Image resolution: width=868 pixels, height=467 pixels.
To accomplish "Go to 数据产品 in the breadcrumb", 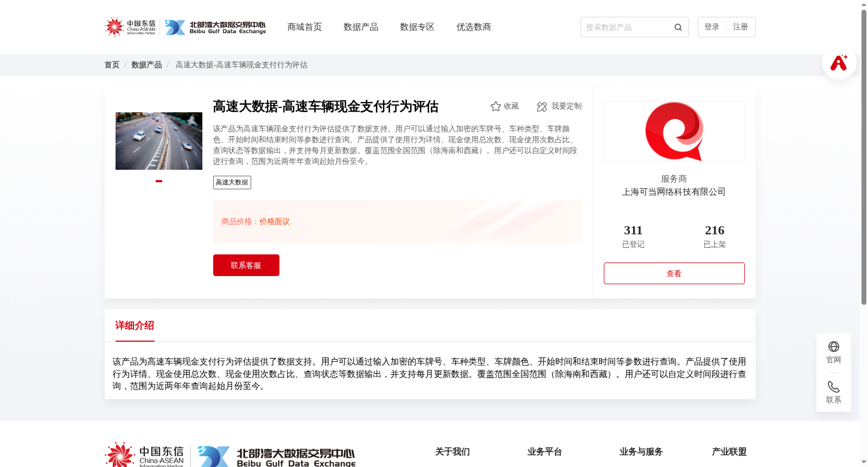I will [146, 65].
